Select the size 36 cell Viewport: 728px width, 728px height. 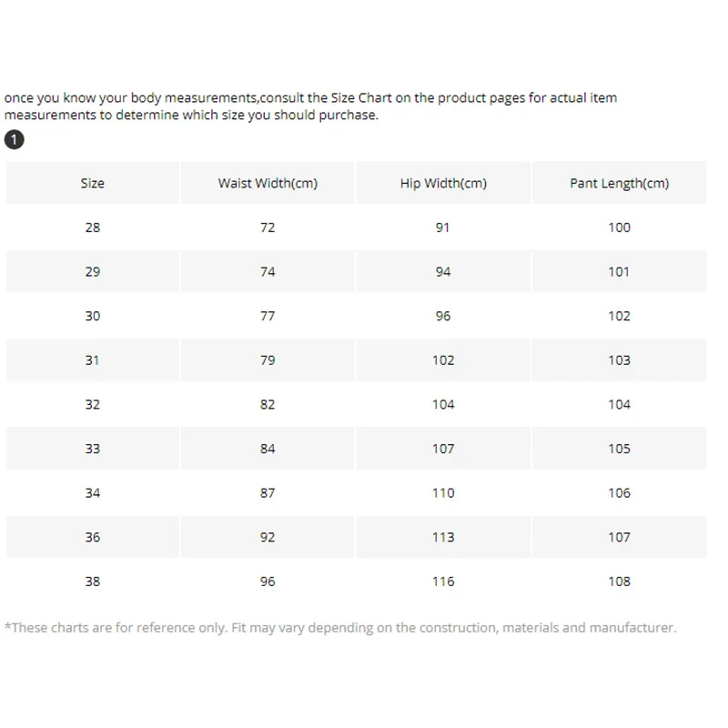click(x=93, y=537)
